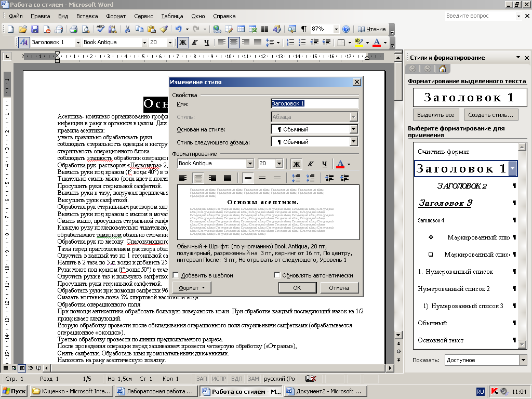
Task: Click the Help question mark icon
Action: click(x=345, y=29)
